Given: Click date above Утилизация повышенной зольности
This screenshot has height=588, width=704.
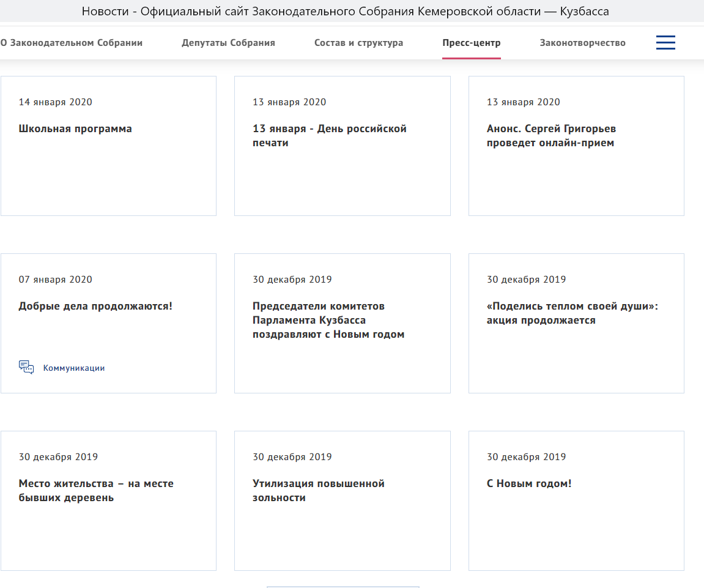Looking at the screenshot, I should click(292, 457).
